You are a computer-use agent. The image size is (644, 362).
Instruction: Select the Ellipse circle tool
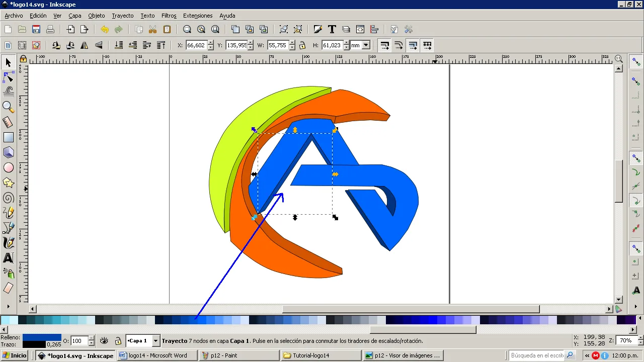pyautogui.click(x=8, y=167)
